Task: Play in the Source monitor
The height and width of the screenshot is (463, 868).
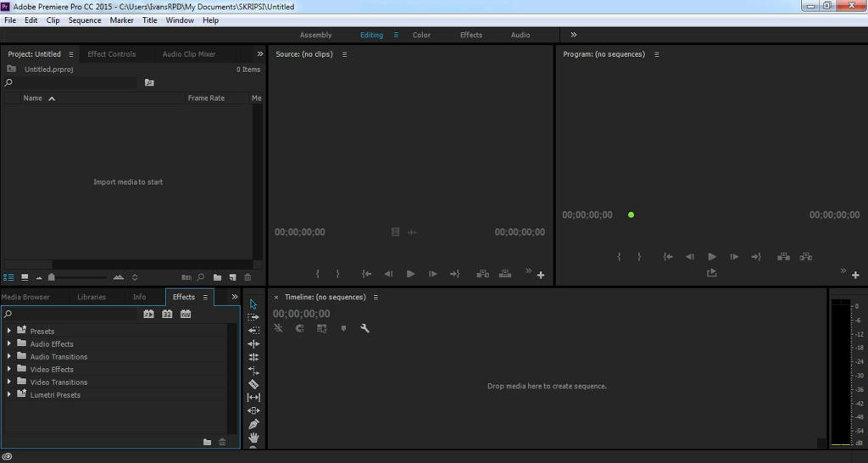Action: [410, 274]
